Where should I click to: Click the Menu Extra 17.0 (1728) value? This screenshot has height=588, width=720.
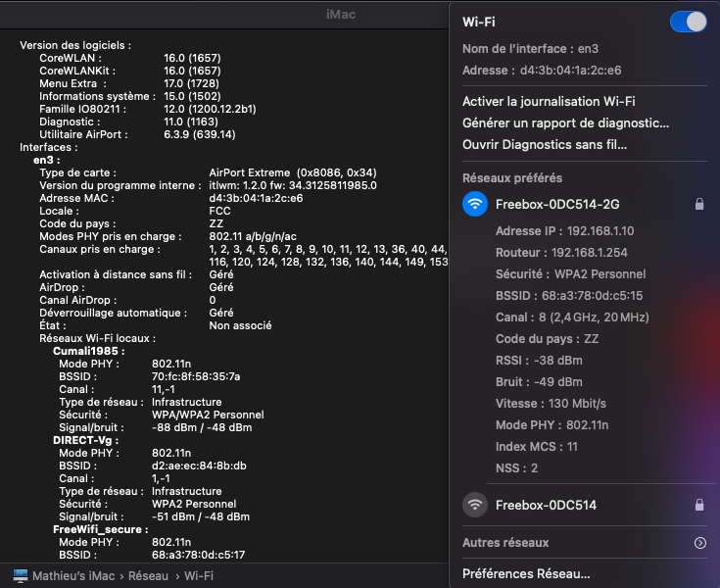pyautogui.click(x=191, y=83)
